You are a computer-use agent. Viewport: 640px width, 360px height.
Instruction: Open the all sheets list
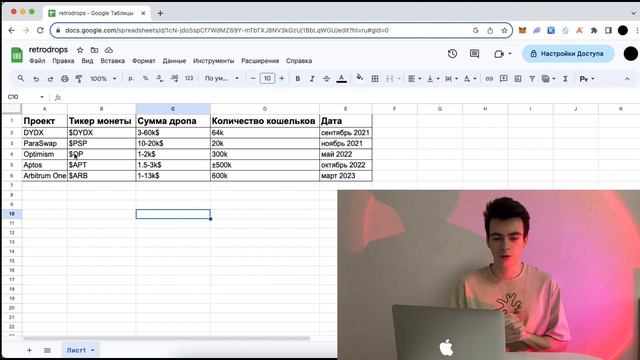click(47, 350)
